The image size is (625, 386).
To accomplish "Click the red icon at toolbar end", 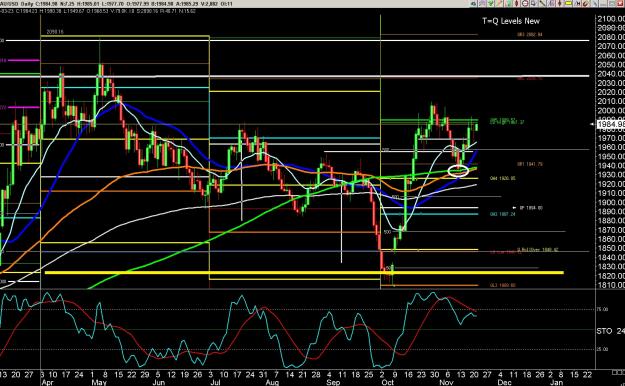I will pos(621,4).
